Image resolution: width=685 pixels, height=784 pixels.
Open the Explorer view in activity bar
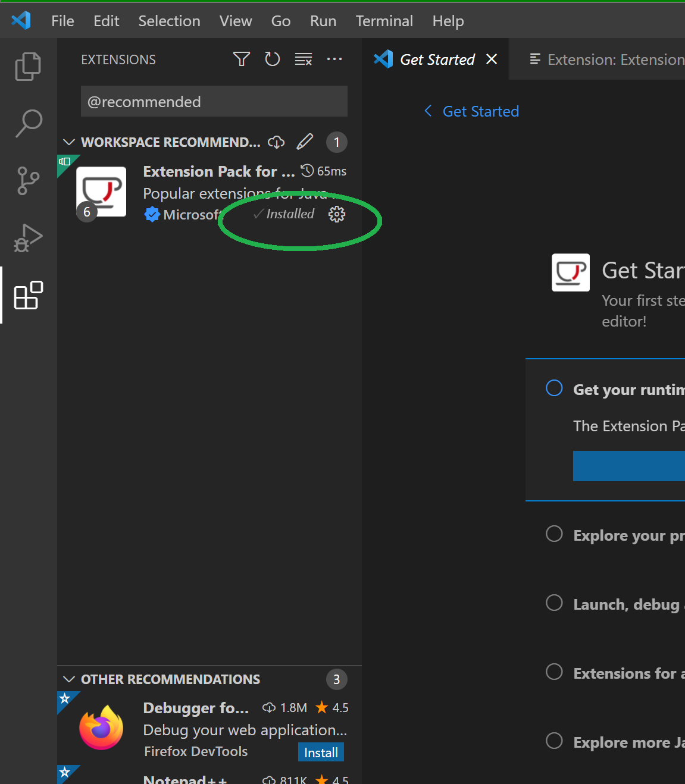[x=28, y=66]
